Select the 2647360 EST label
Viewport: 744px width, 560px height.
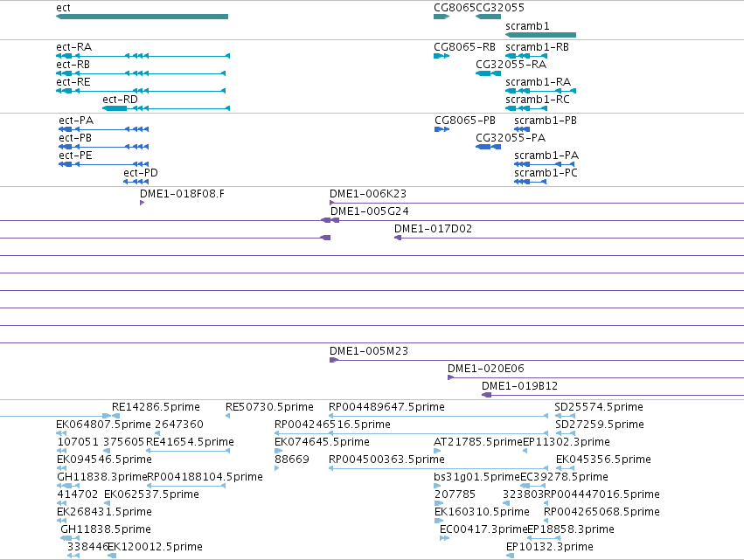coord(179,425)
